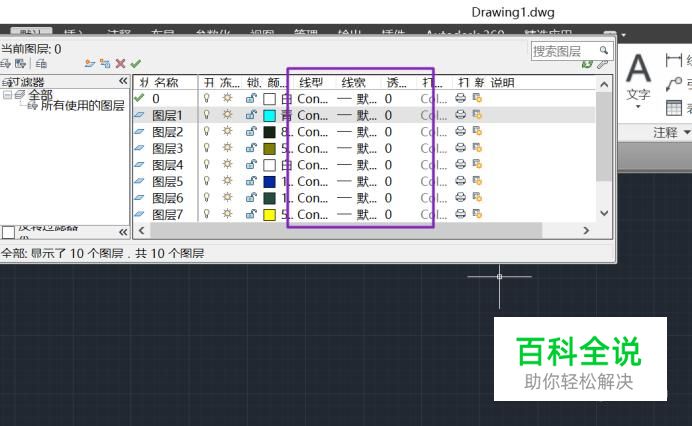Open white color swatch for layer 0
Image resolution: width=692 pixels, height=426 pixels.
coord(269,98)
